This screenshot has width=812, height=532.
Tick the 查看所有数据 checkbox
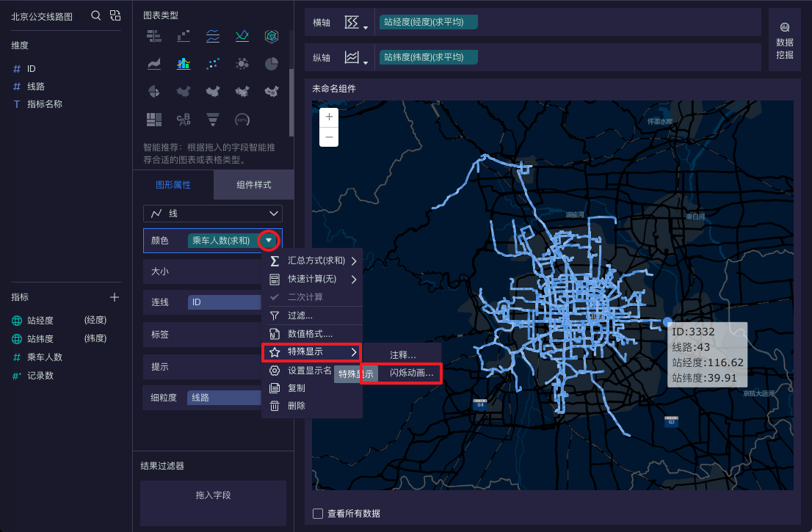318,514
